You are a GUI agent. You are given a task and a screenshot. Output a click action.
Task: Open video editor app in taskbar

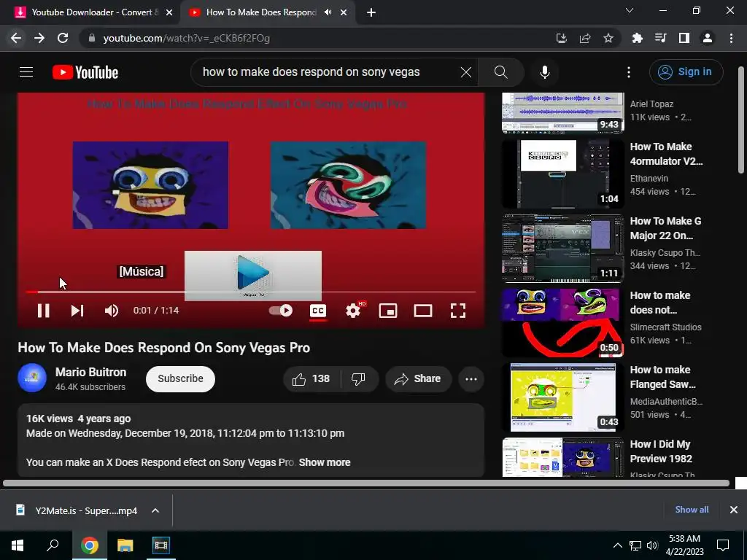(161, 545)
